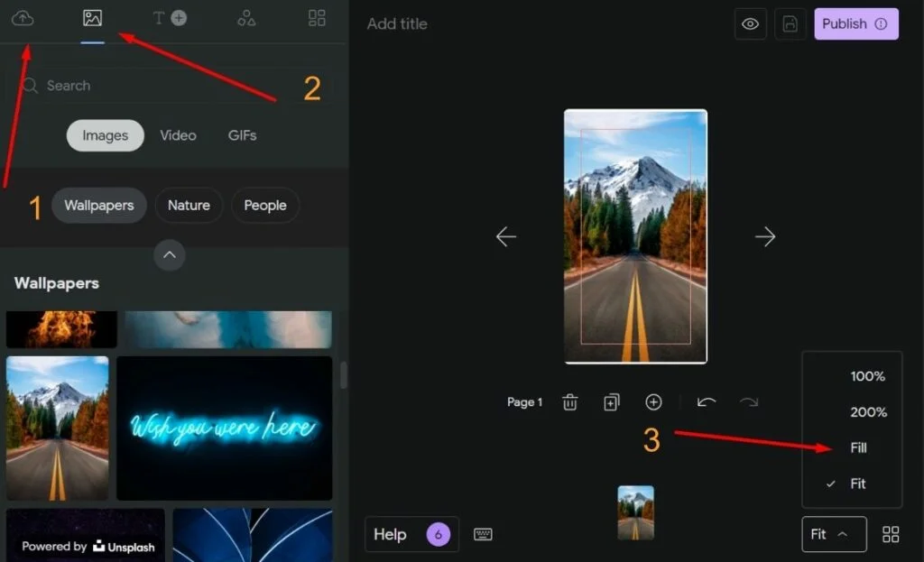Undo the last action

[x=706, y=402]
